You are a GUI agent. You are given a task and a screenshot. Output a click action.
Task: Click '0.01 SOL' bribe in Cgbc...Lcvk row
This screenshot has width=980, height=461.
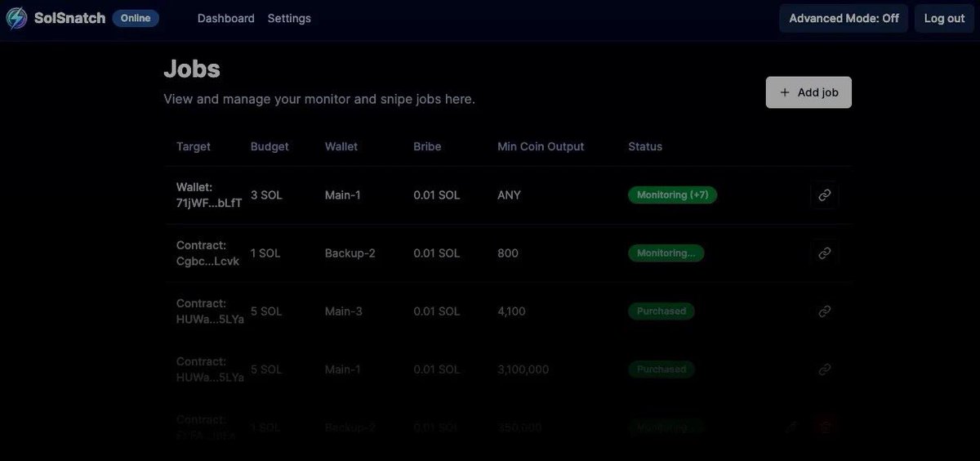tap(437, 253)
